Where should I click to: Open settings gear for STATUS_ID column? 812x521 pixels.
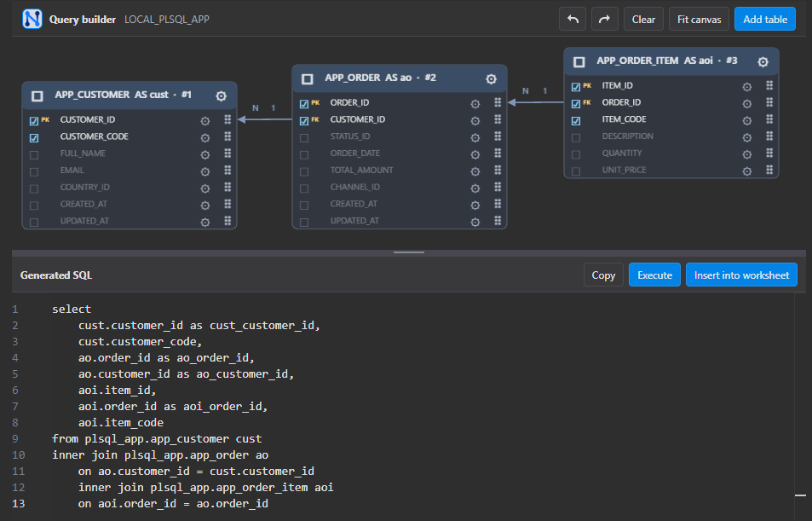click(475, 138)
